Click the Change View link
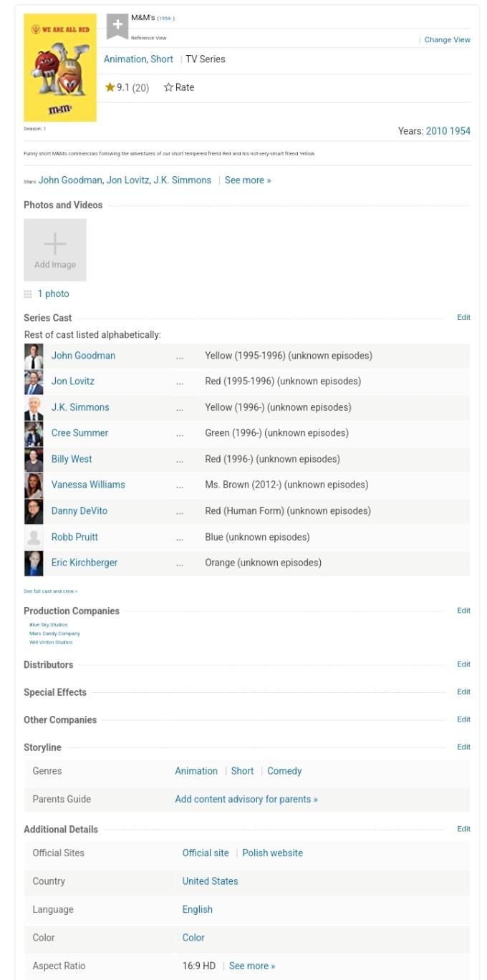Viewport: 487px width, 980px height. tap(447, 40)
